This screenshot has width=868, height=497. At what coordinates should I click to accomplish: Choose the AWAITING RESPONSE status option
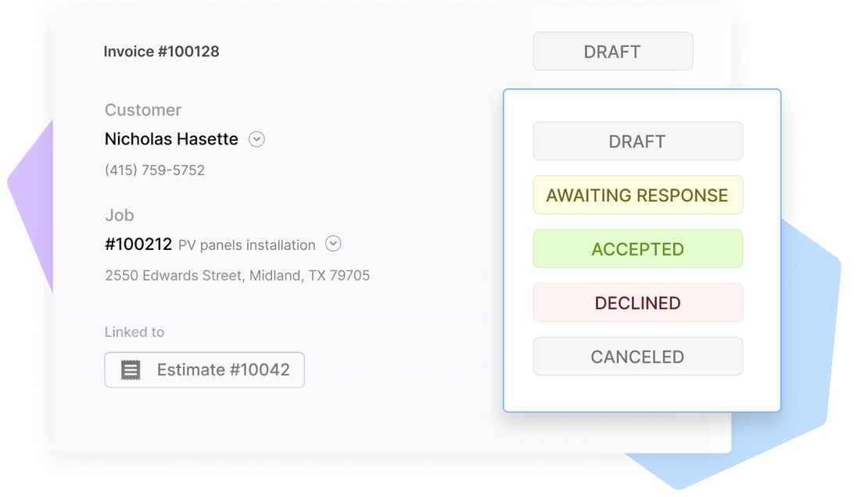(637, 195)
